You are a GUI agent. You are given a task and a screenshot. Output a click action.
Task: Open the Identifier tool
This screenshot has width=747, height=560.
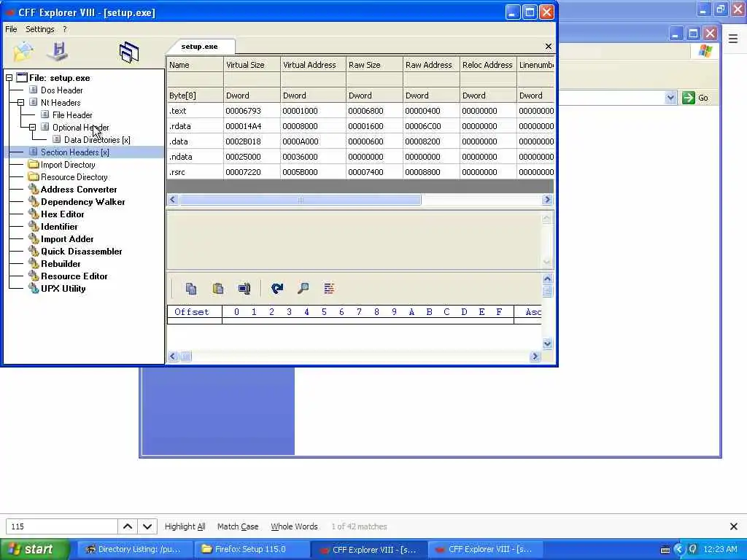click(59, 227)
